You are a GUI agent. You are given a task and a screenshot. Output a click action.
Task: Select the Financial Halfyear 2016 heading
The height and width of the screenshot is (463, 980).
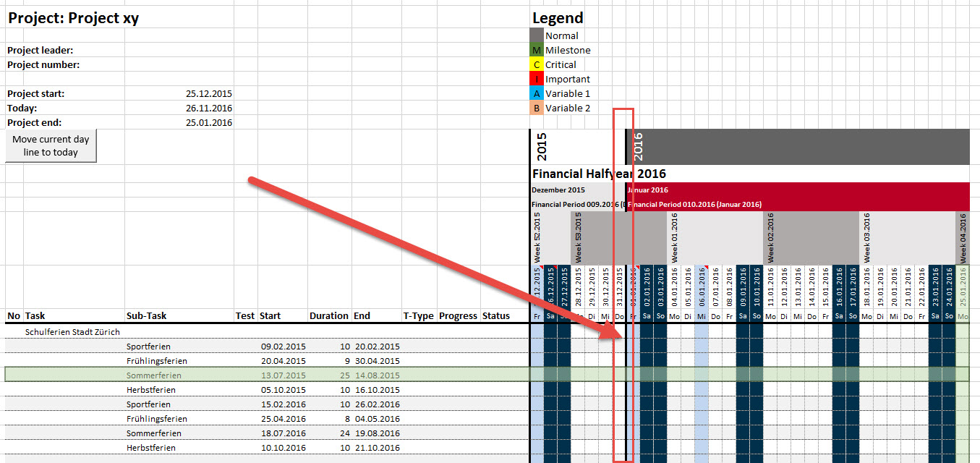click(599, 174)
